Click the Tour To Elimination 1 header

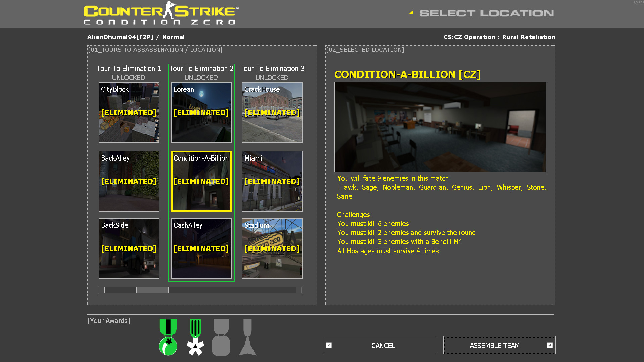click(129, 69)
